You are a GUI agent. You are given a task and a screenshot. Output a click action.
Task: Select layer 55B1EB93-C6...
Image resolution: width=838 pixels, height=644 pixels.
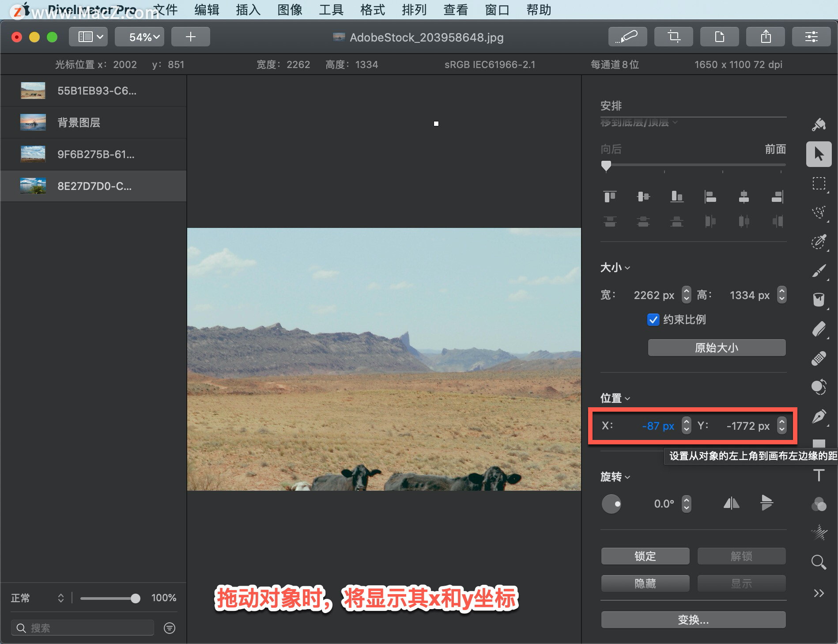94,91
